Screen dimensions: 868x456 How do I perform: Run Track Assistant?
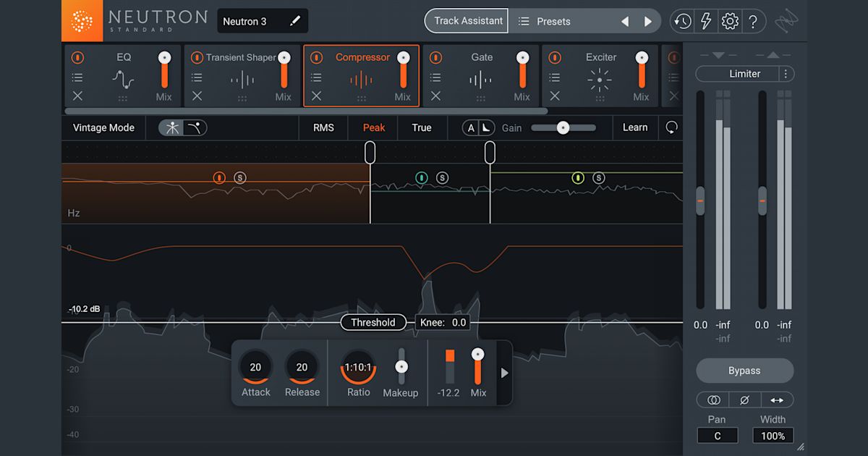[x=466, y=21]
